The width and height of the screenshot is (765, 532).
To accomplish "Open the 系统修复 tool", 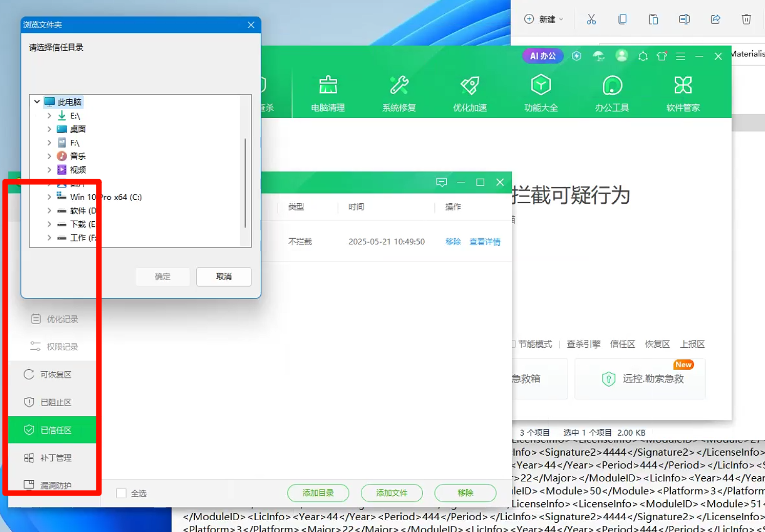I will 399,94.
